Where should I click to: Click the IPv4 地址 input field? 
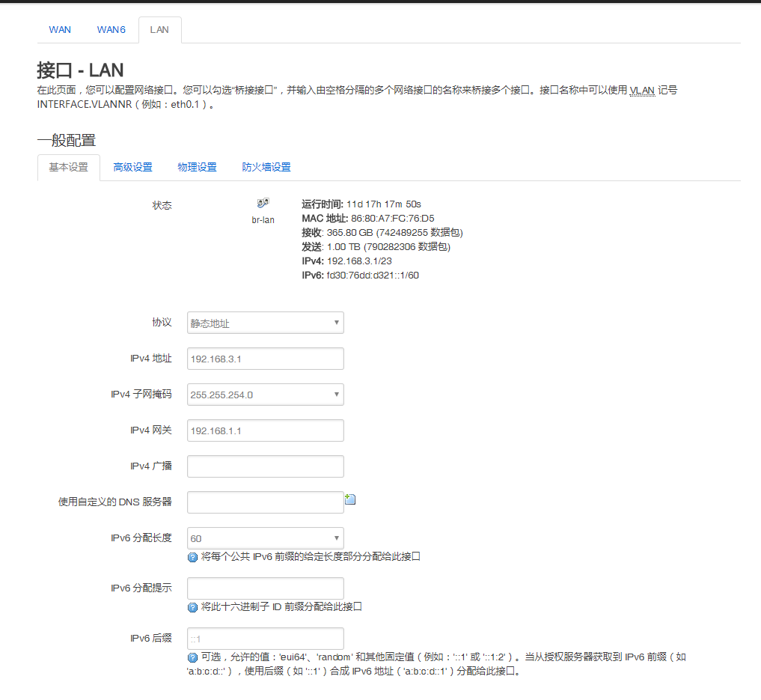point(266,359)
